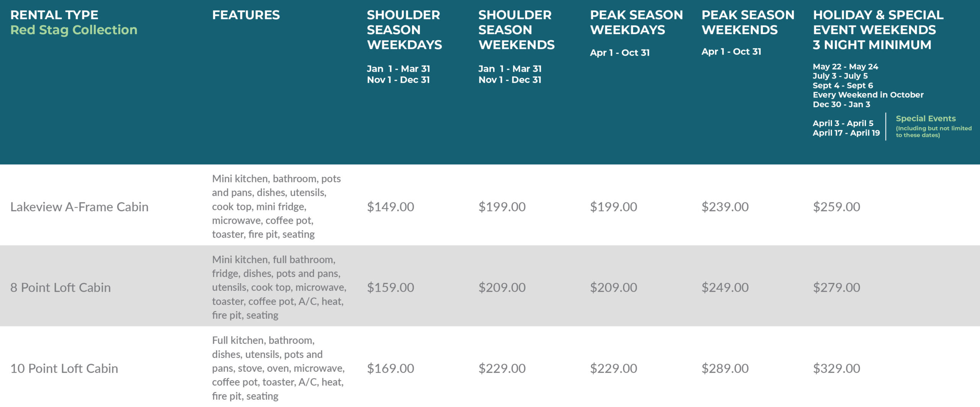Viewport: 980px width, 407px height.
Task: Click the Shoulder Season Weekdays header
Action: point(404,30)
